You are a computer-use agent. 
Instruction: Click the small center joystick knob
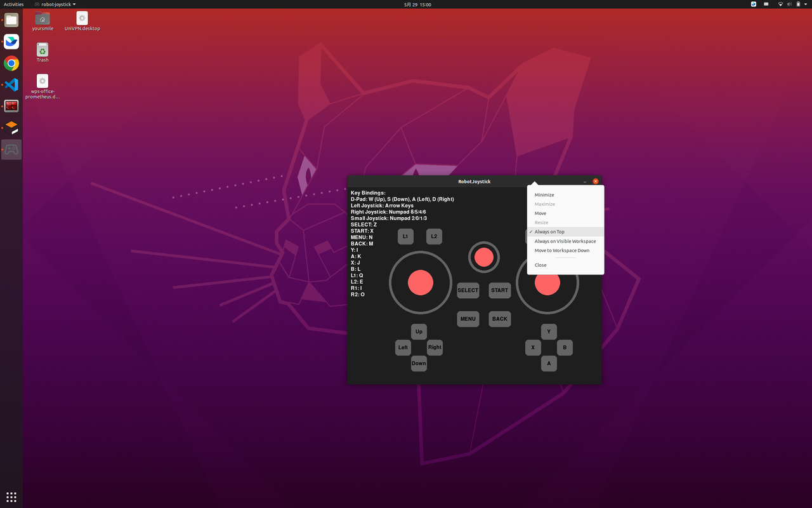click(x=484, y=257)
